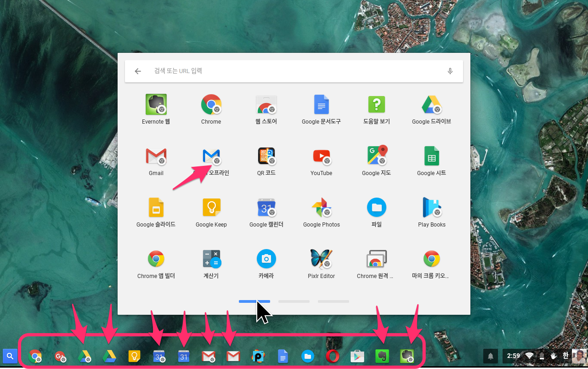Open the Play Store shelf icon
This screenshot has width=588, height=369.
click(357, 356)
